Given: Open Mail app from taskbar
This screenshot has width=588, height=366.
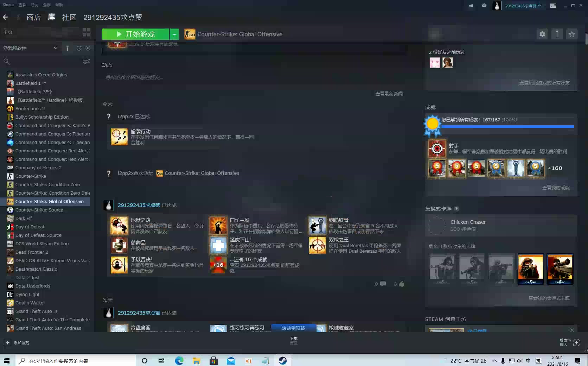Looking at the screenshot, I should pyautogui.click(x=231, y=361).
